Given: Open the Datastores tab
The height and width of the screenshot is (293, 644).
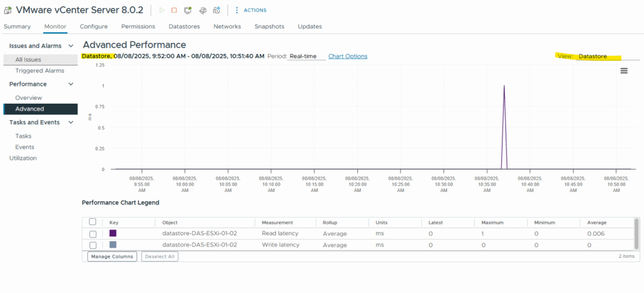Looking at the screenshot, I should pyautogui.click(x=184, y=26).
